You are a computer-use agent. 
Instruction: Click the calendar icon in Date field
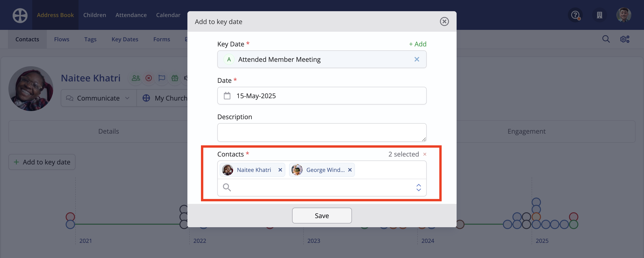[x=227, y=96]
